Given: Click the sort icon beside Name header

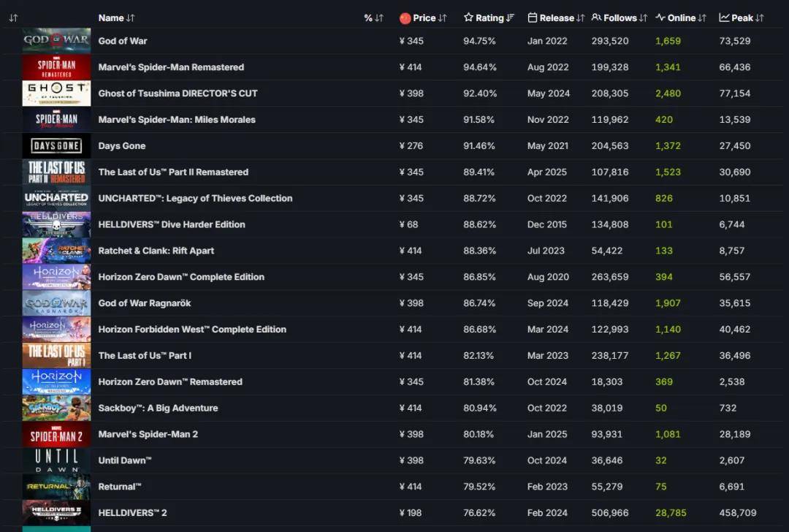Looking at the screenshot, I should (131, 18).
